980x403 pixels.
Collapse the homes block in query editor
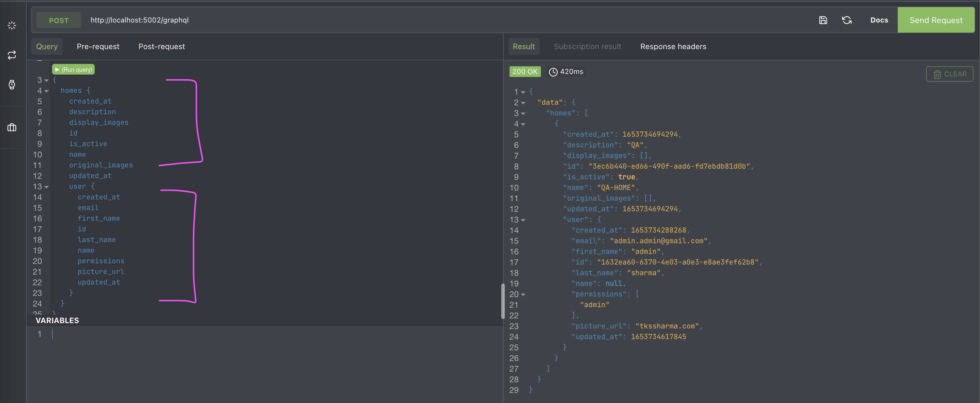point(46,91)
